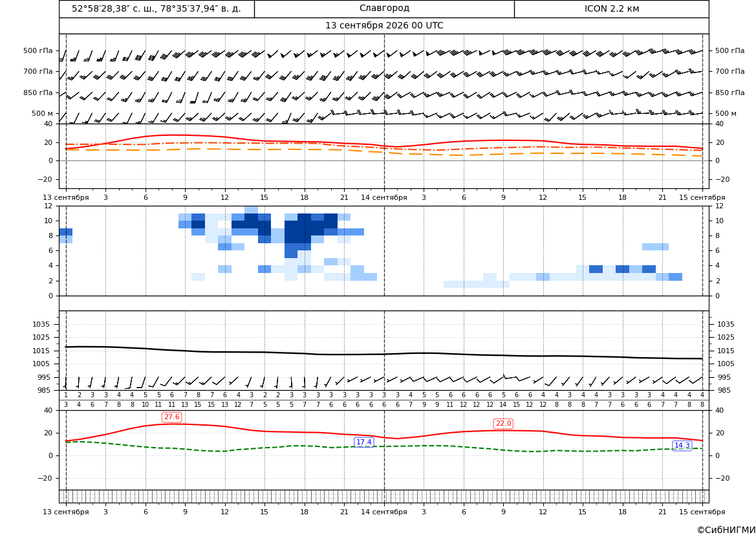This screenshot has height=535, width=756.
Task: Click the 13 сентября middle axis marker
Action: tap(65, 197)
